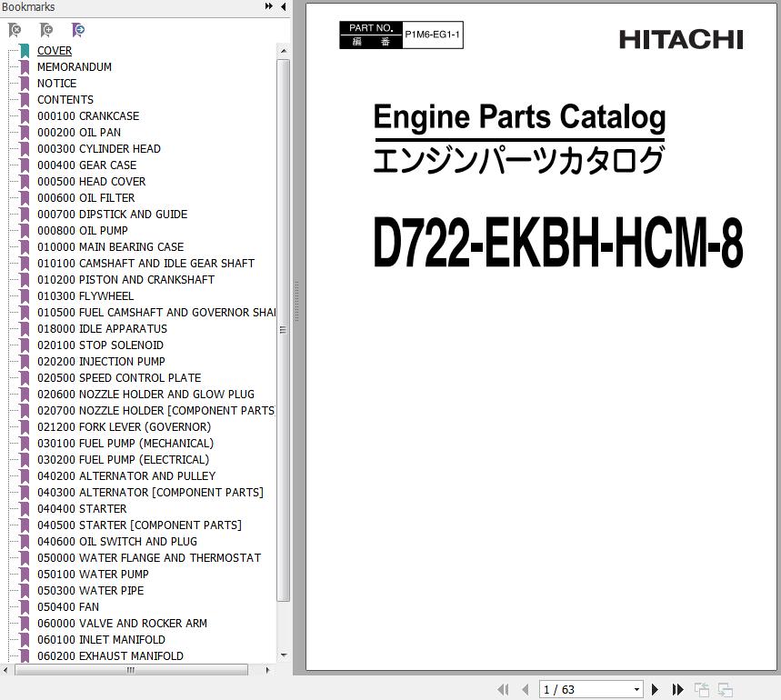The width and height of the screenshot is (781, 700).
Task: Click the delete bookmark icon in Bookmarks toolbar
Action: click(x=15, y=30)
